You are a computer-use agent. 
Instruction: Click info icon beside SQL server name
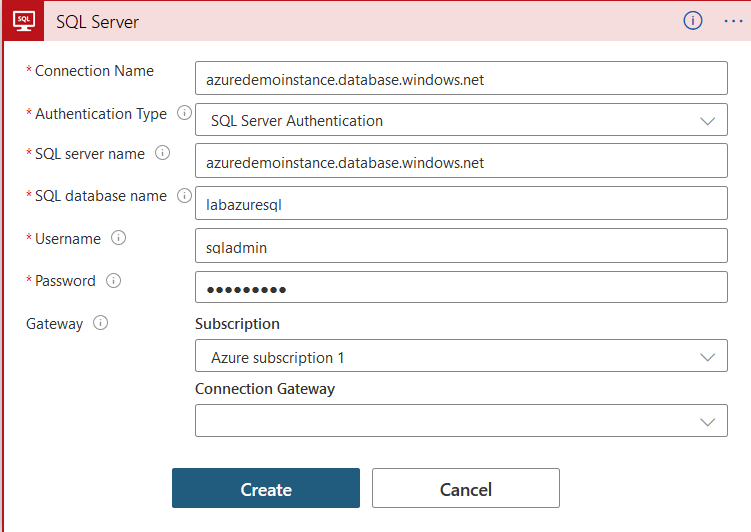point(162,154)
